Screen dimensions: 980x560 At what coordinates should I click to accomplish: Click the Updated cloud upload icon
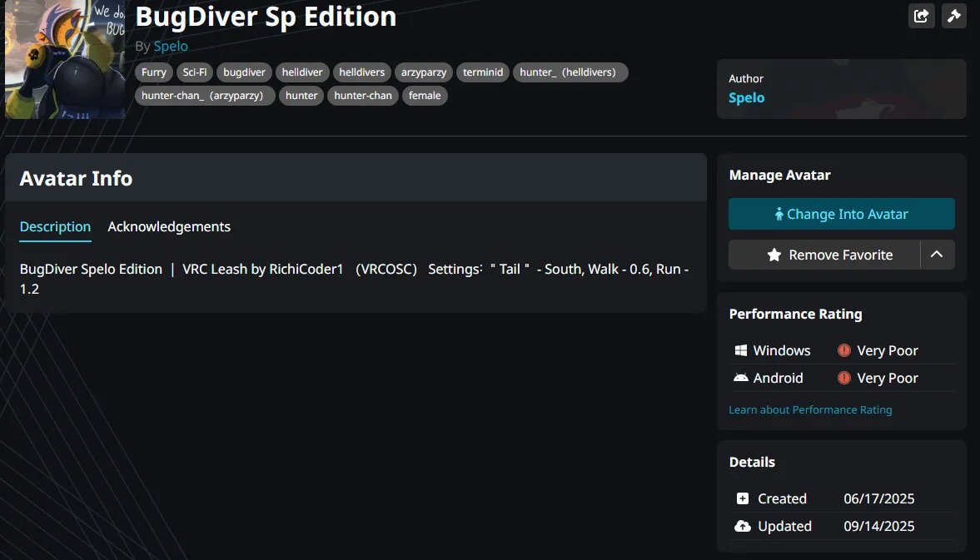pos(743,526)
